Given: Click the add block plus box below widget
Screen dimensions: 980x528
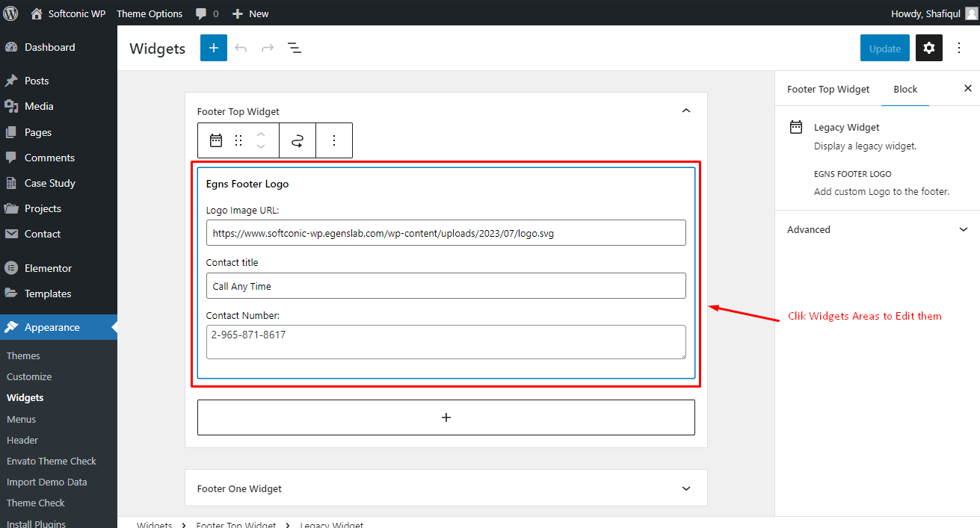Looking at the screenshot, I should tap(446, 417).
